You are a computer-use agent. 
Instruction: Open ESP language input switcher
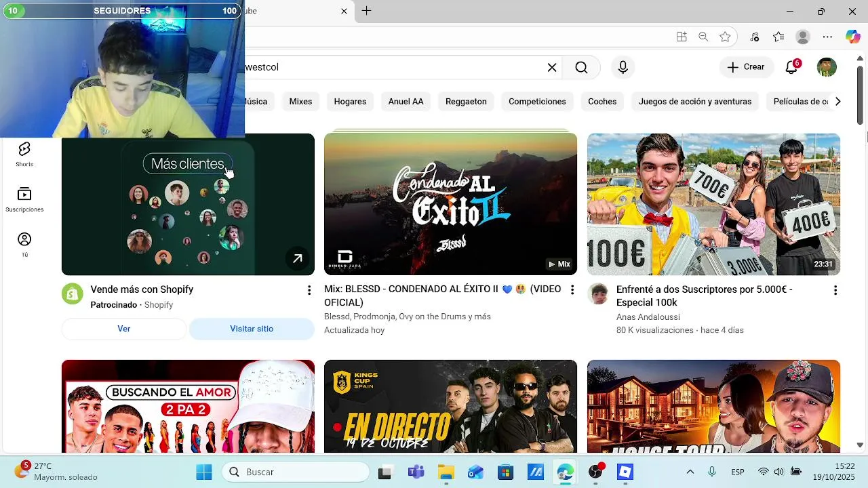(x=737, y=472)
